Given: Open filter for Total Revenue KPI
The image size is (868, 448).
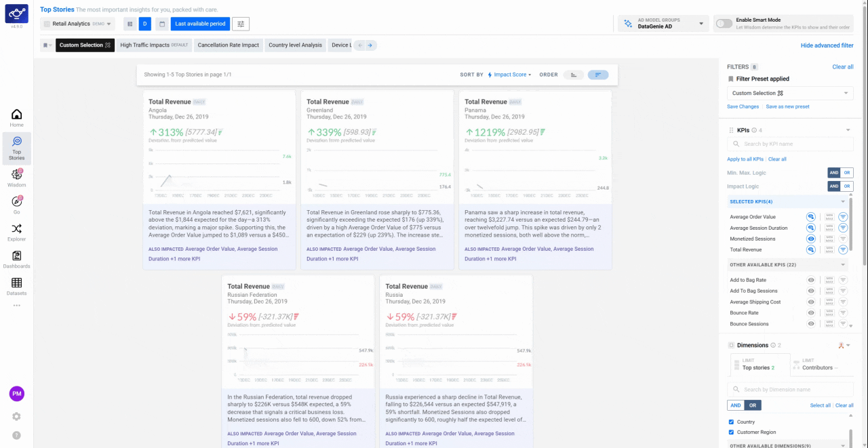Looking at the screenshot, I should point(843,249).
